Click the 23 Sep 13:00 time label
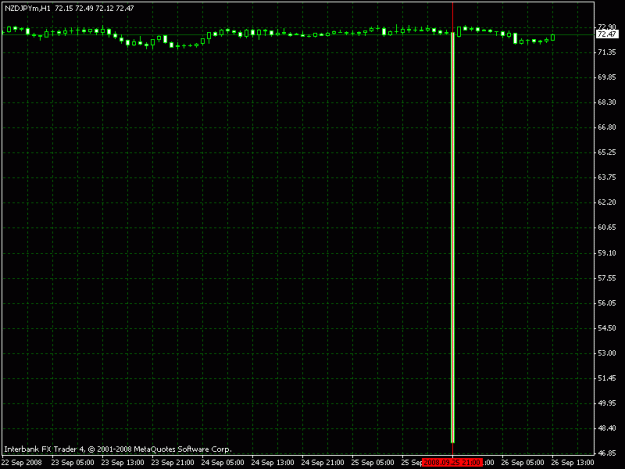This screenshot has width=625, height=469. point(122,463)
